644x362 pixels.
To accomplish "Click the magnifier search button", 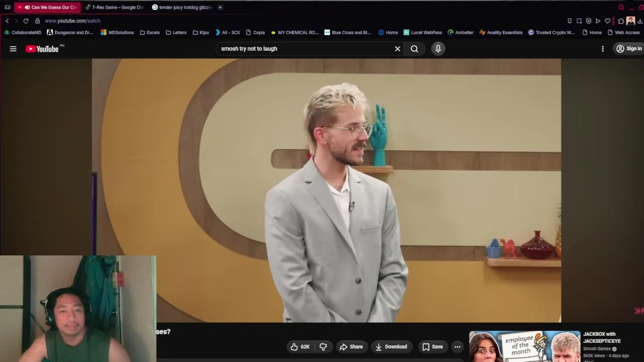I will tap(415, 49).
